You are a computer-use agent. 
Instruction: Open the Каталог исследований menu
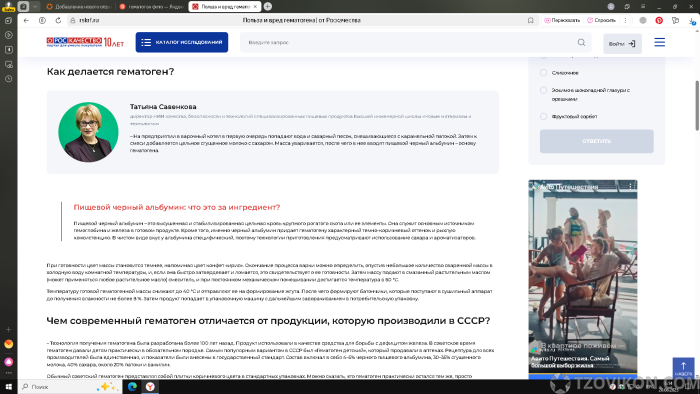[182, 42]
